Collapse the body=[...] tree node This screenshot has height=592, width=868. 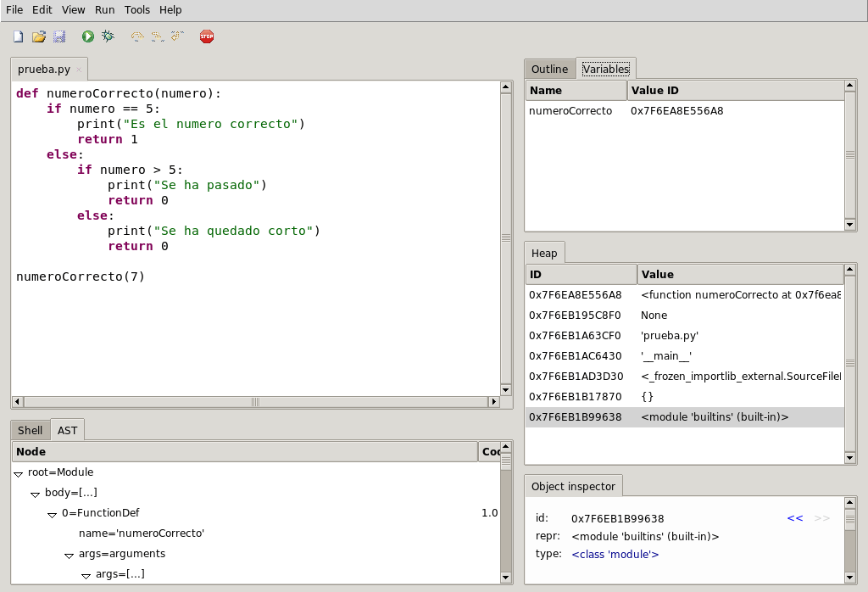[x=35, y=494]
